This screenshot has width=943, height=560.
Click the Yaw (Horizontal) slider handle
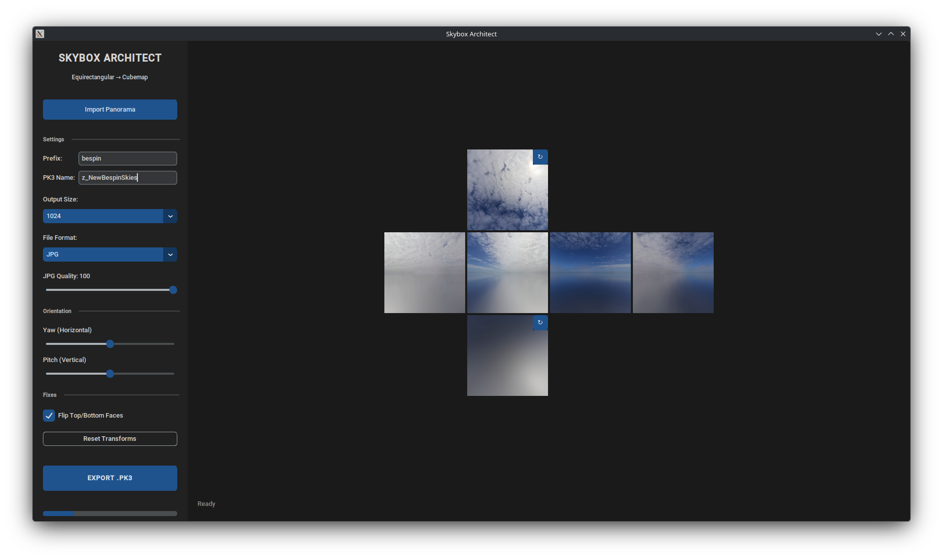click(110, 344)
